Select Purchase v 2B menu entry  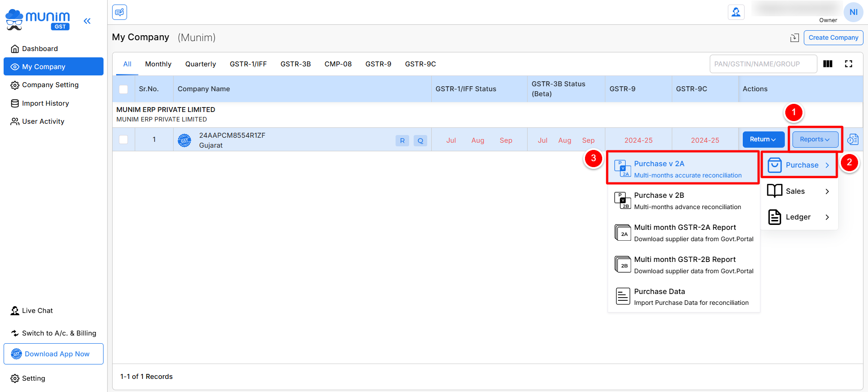coord(683,201)
